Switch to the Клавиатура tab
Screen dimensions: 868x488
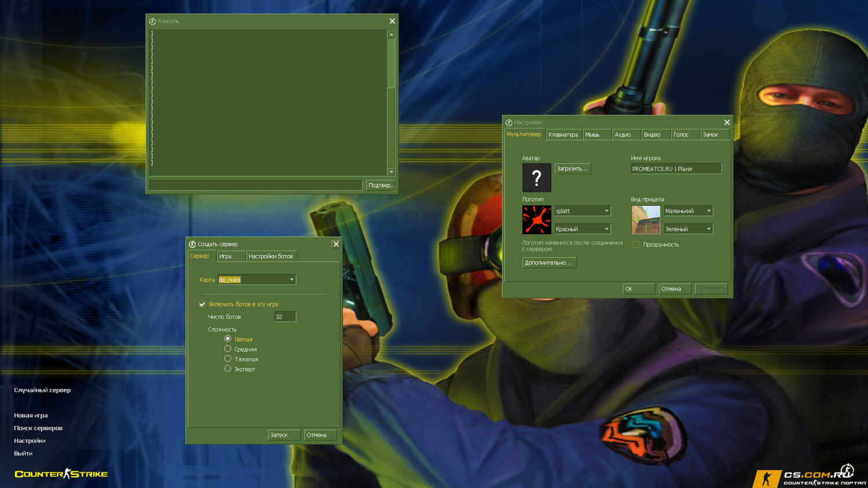[x=564, y=135]
